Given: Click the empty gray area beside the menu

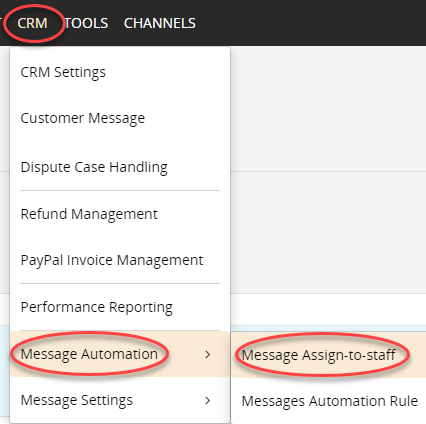Looking at the screenshot, I should point(328,110).
